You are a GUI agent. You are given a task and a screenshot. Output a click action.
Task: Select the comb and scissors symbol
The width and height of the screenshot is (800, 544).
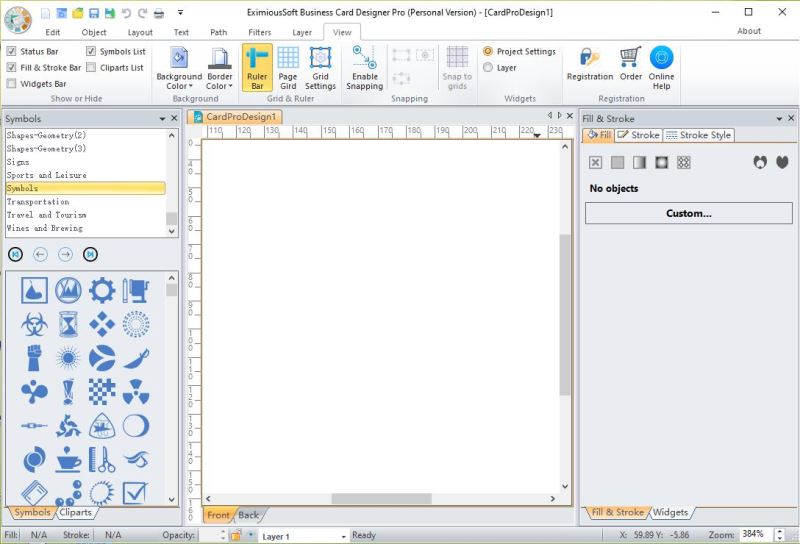(102, 459)
